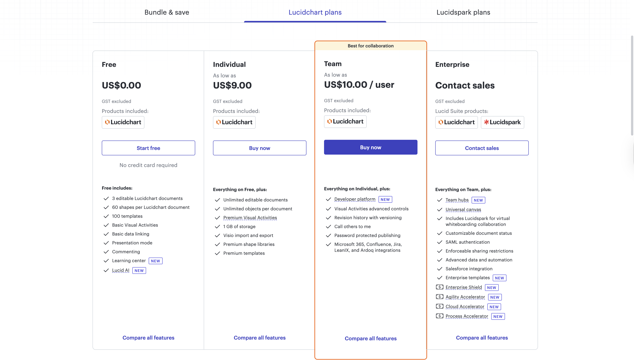Open the Lucid AI feature link

[121, 270]
